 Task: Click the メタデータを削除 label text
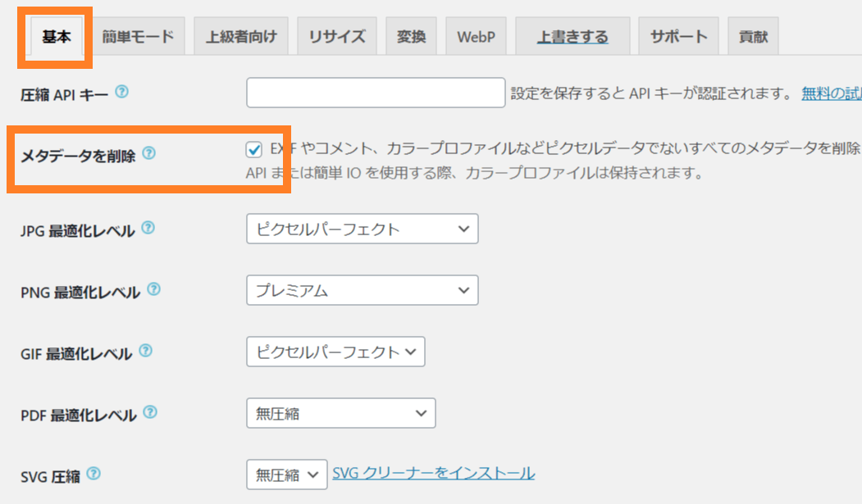click(x=78, y=156)
